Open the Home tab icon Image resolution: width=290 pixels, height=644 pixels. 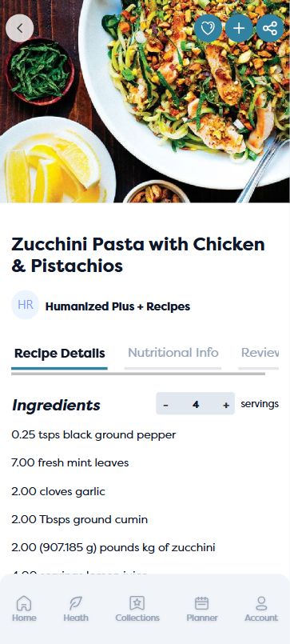click(24, 603)
